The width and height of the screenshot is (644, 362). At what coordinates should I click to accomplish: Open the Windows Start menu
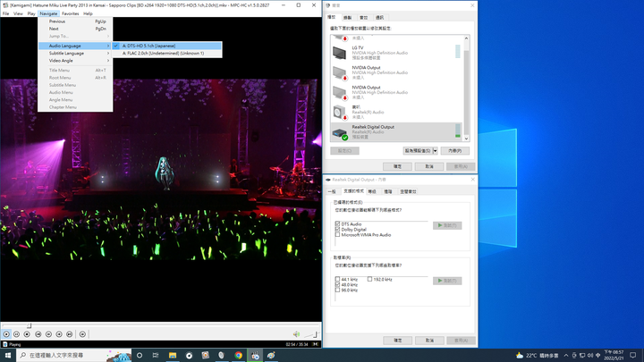[x=8, y=355]
